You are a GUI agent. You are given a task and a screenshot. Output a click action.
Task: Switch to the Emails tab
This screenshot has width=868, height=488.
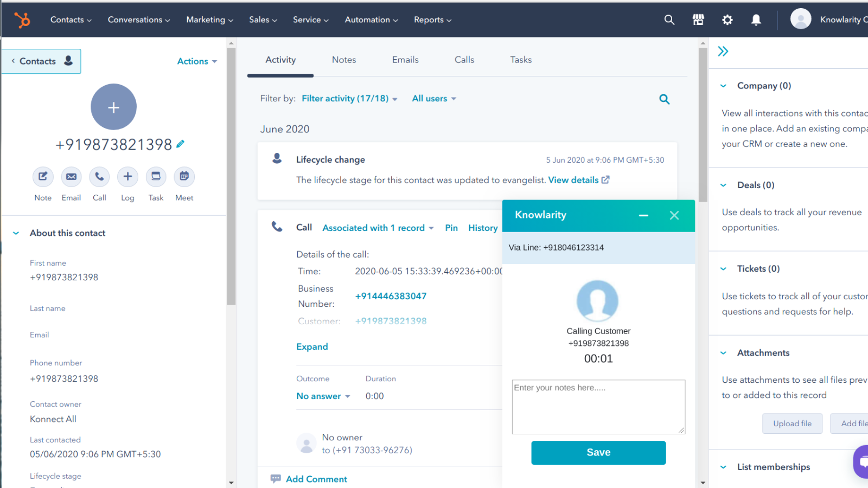(x=405, y=60)
